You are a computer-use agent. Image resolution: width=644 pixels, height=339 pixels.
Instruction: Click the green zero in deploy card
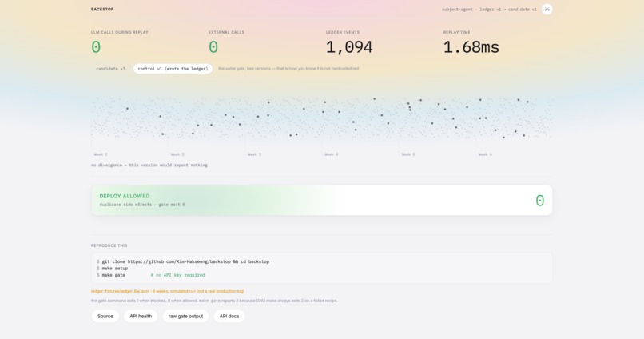point(539,201)
